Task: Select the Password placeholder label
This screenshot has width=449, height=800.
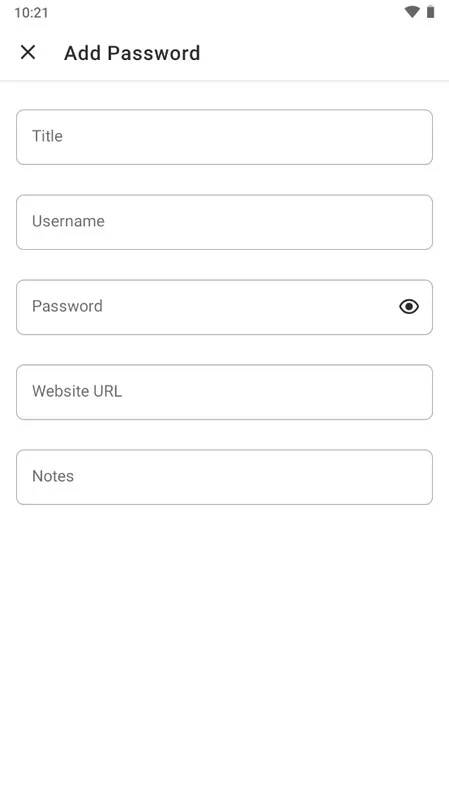Action: (x=67, y=306)
